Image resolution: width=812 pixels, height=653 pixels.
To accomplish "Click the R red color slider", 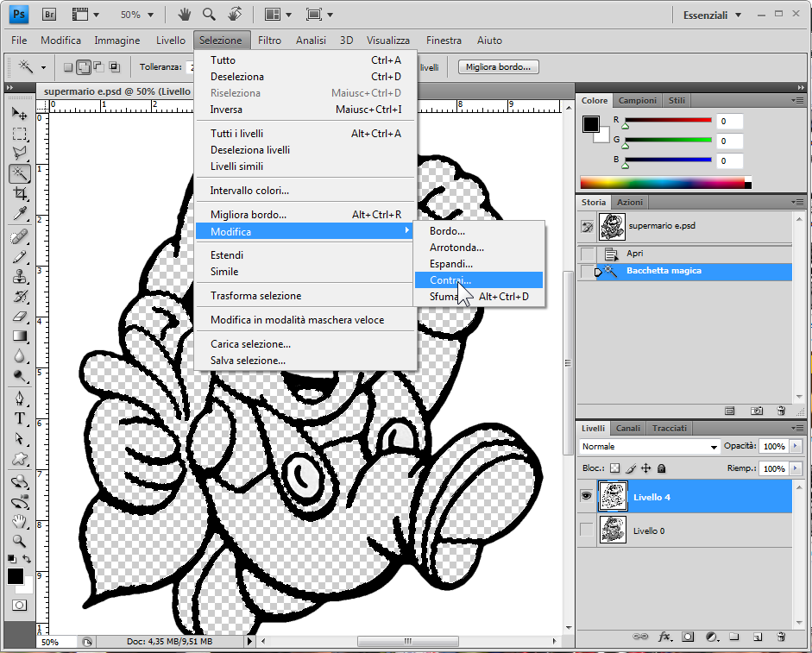I will pyautogui.click(x=668, y=120).
